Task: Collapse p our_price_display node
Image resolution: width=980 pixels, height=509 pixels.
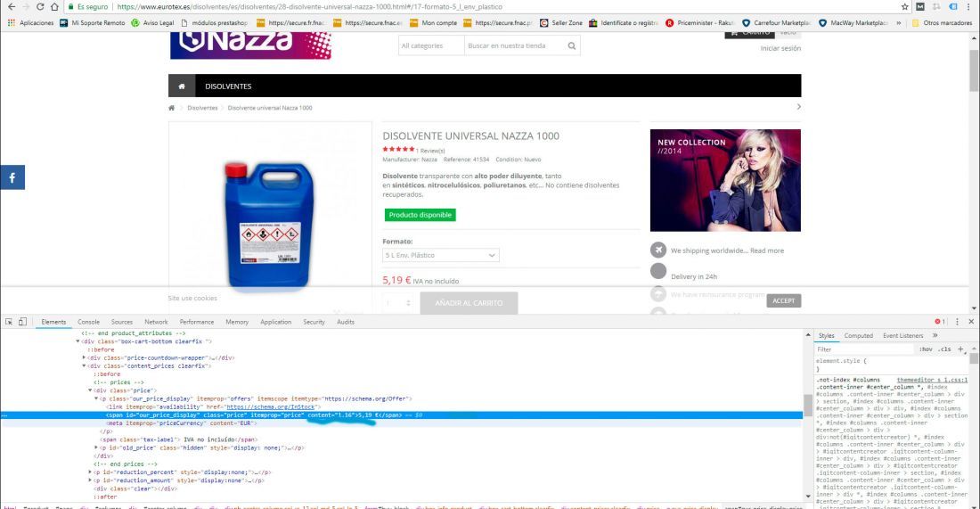Action: 96,398
